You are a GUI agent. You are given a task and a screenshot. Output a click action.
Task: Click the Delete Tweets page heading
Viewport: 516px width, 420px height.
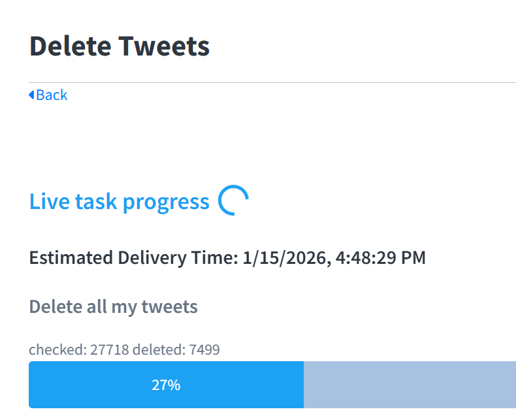(x=120, y=46)
